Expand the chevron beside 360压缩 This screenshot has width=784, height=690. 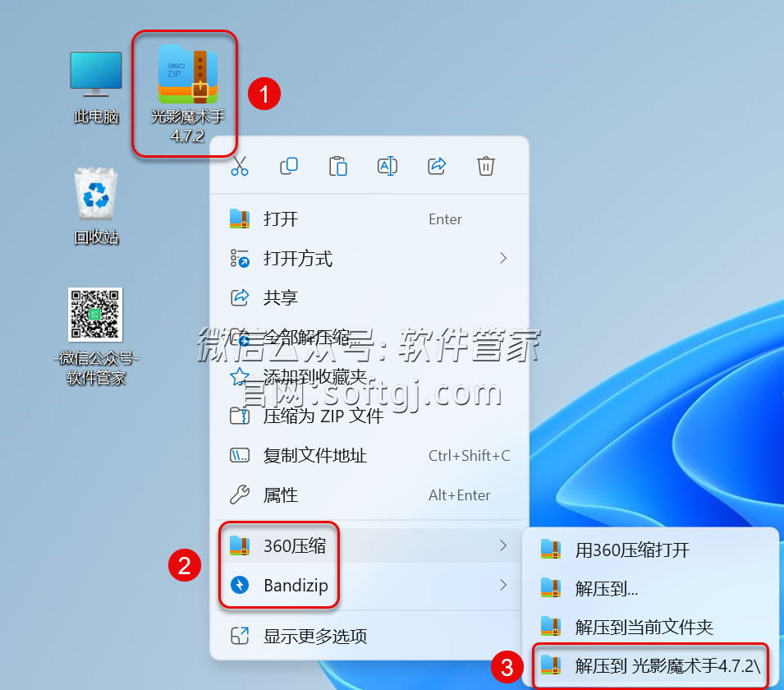coord(503,545)
